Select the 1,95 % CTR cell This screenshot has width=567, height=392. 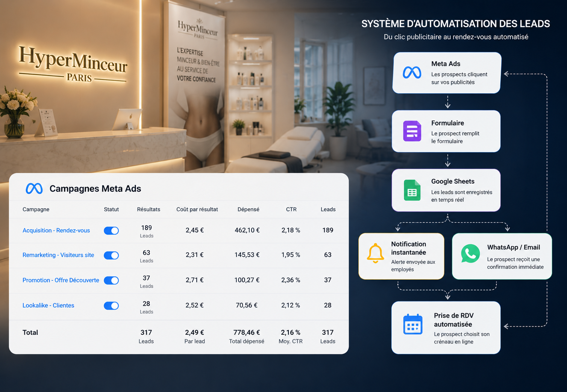(x=291, y=255)
